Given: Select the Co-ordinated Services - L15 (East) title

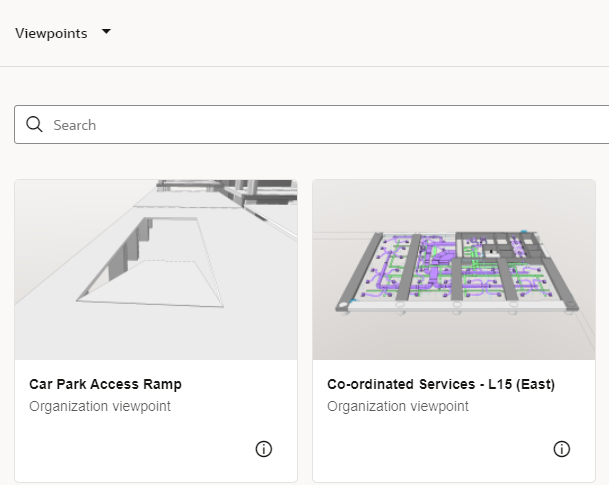Looking at the screenshot, I should point(441,384).
